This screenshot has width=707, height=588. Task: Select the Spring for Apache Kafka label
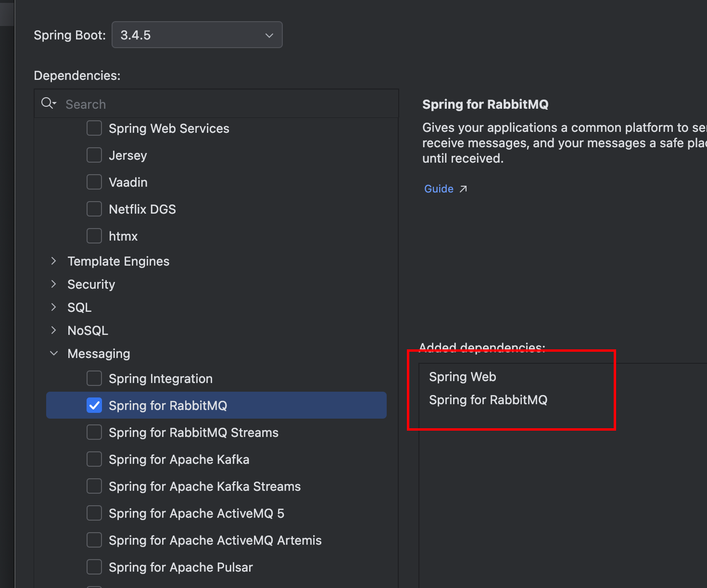(179, 460)
